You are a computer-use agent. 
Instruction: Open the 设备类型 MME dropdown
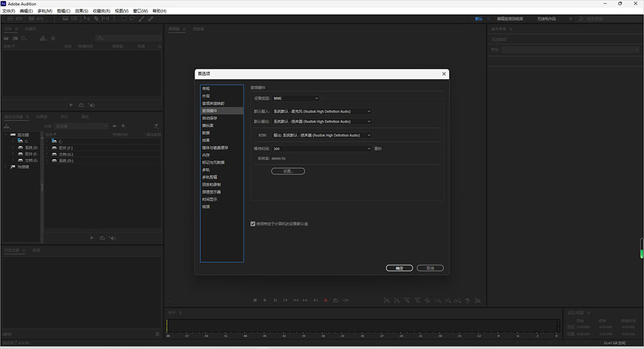coord(296,98)
